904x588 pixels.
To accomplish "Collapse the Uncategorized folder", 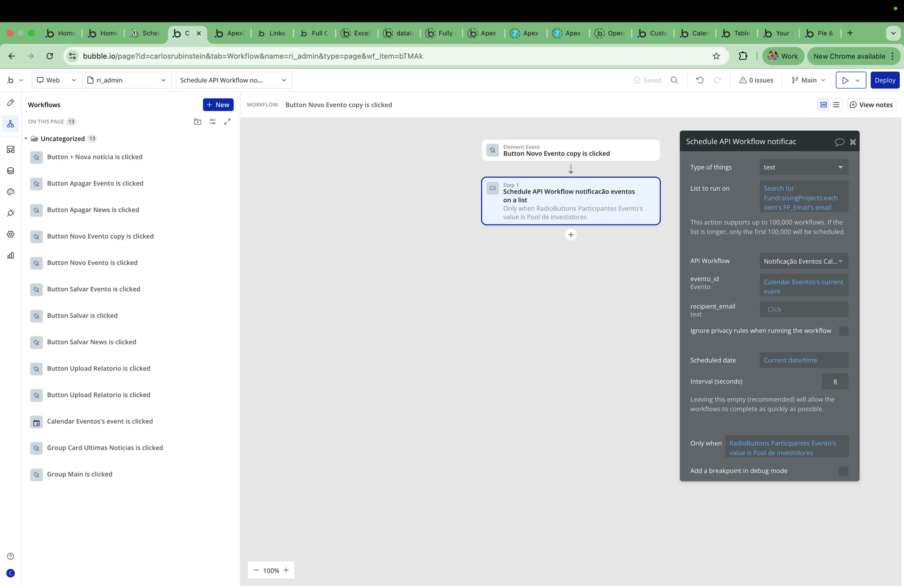I will (x=26, y=138).
